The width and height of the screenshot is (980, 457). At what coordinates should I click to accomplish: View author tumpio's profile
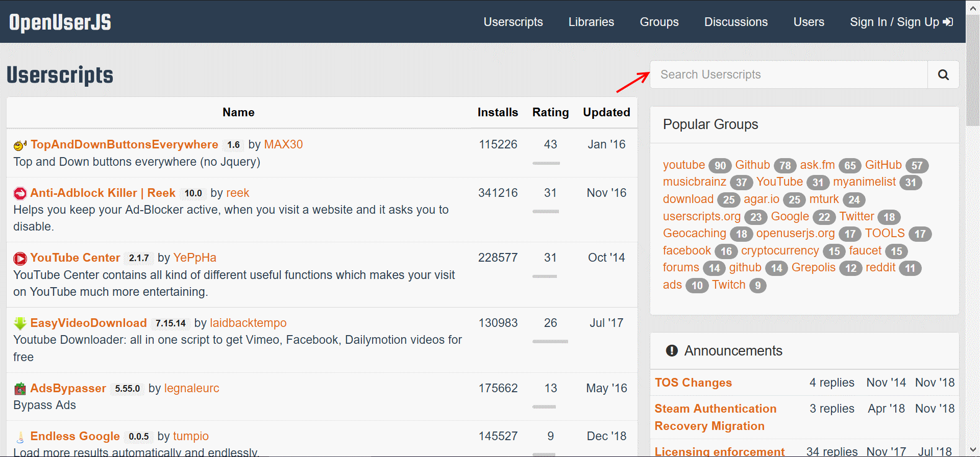coord(191,436)
